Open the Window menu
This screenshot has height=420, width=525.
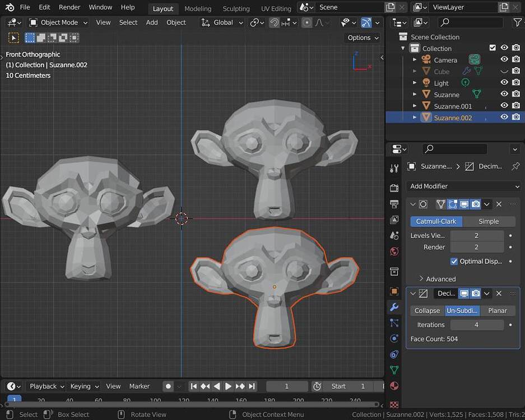click(x=100, y=7)
